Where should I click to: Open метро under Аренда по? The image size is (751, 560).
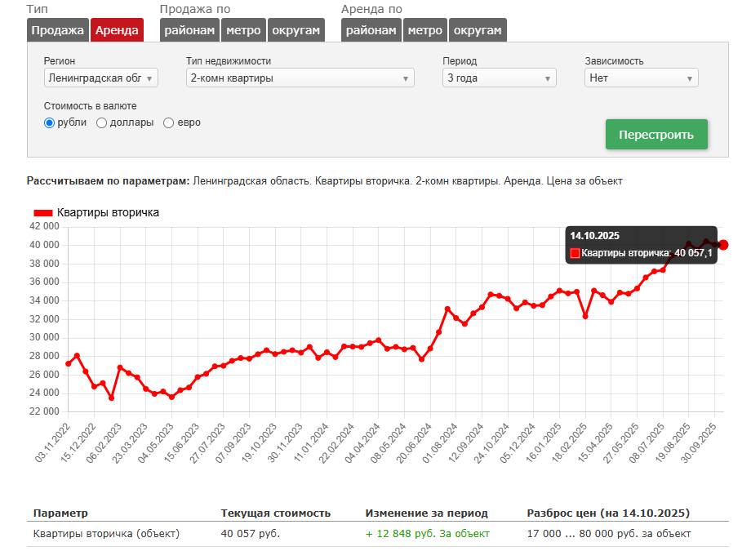pos(424,30)
